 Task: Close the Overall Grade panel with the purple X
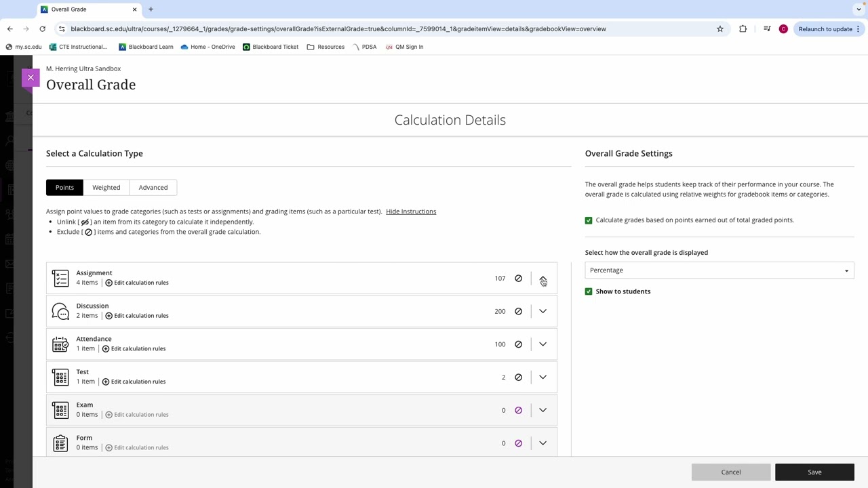[31, 78]
